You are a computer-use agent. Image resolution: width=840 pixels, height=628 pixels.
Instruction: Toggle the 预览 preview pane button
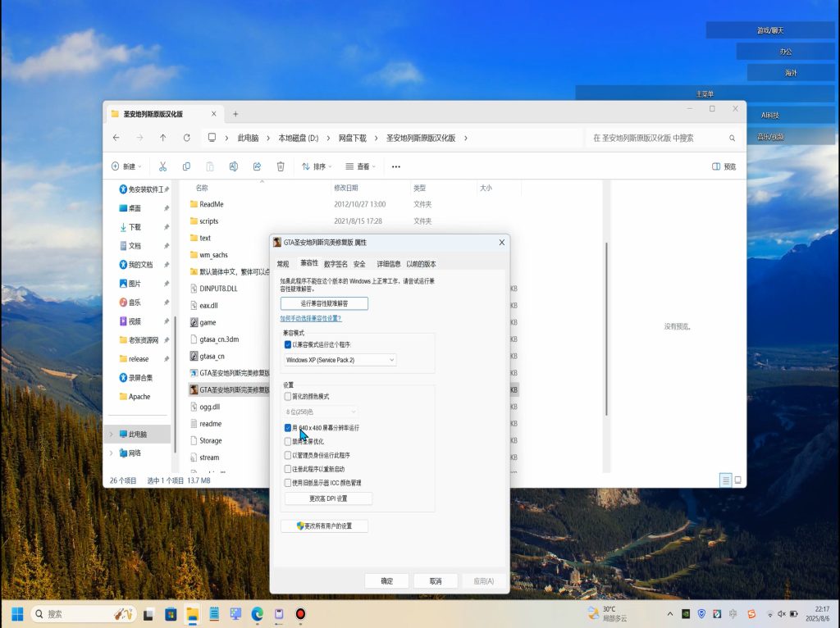click(724, 166)
